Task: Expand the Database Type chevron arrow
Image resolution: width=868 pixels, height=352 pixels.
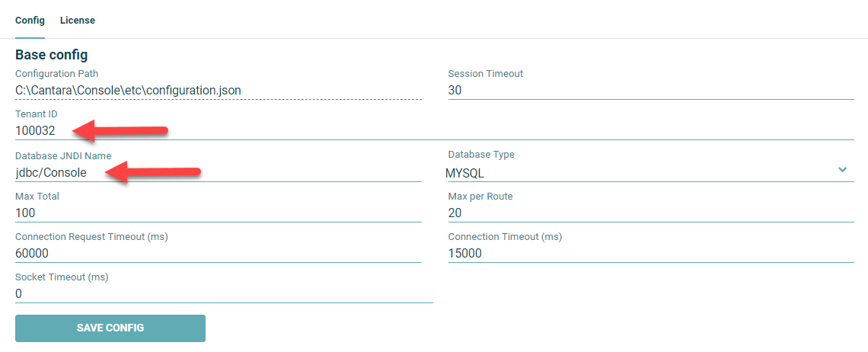Action: pos(842,169)
